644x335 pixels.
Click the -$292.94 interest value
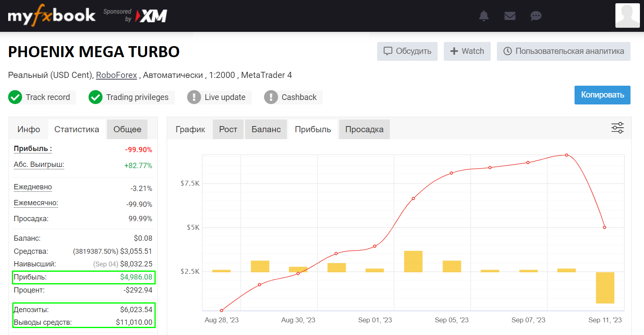click(x=138, y=290)
